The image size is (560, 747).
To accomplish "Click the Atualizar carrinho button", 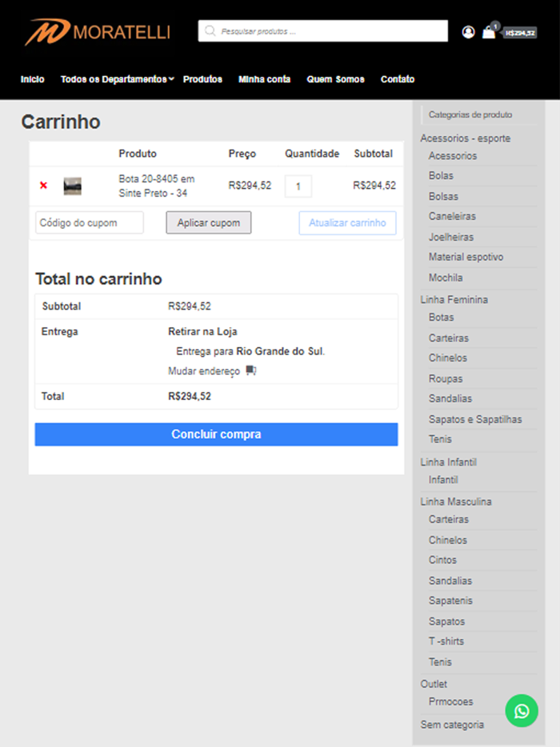I will pyautogui.click(x=347, y=223).
